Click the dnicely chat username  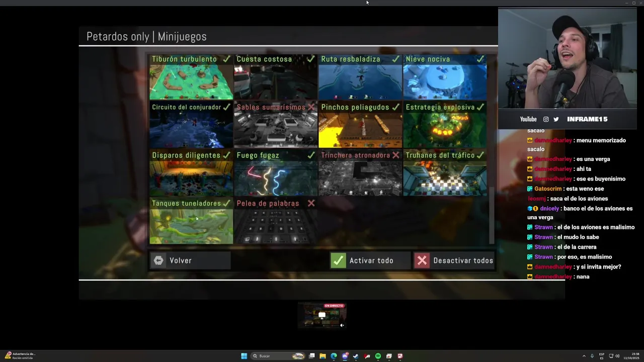[x=549, y=208]
